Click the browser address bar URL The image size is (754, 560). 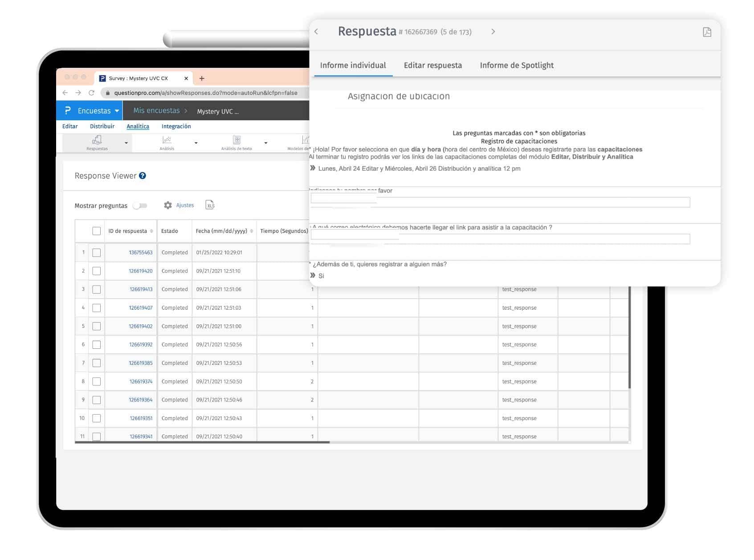[206, 93]
